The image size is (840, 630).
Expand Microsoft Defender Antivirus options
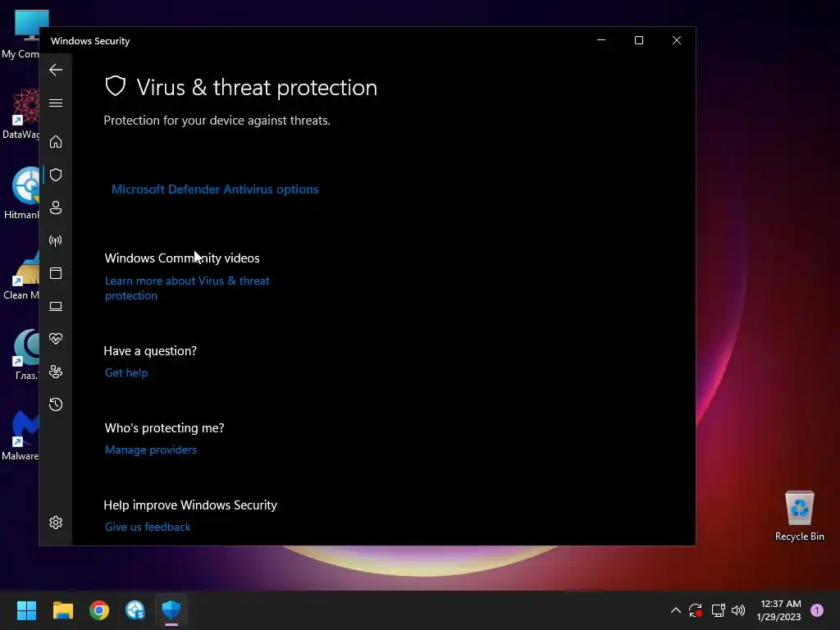pyautogui.click(x=215, y=189)
